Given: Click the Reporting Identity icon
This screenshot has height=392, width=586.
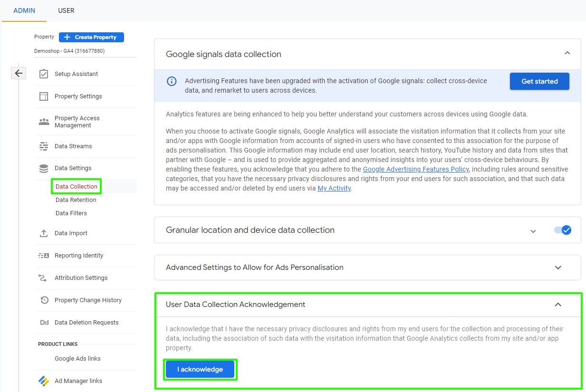Looking at the screenshot, I should pyautogui.click(x=44, y=256).
